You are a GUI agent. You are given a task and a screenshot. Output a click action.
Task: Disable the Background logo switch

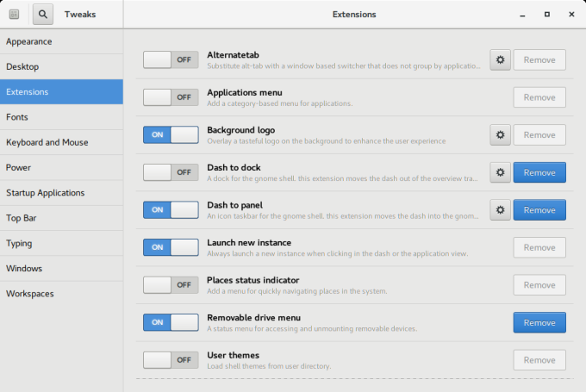click(171, 135)
